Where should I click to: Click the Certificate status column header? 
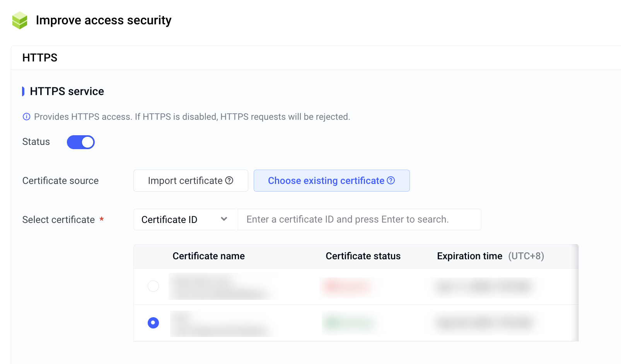point(363,256)
